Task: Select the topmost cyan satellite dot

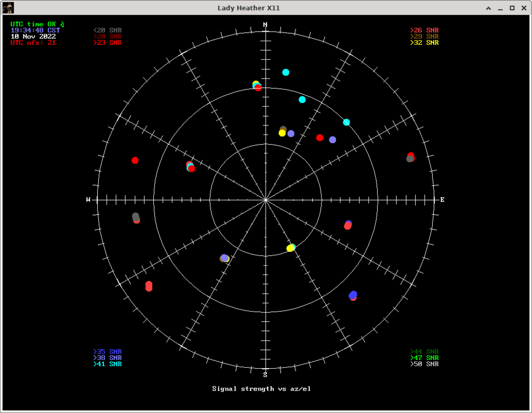Action: pos(286,72)
